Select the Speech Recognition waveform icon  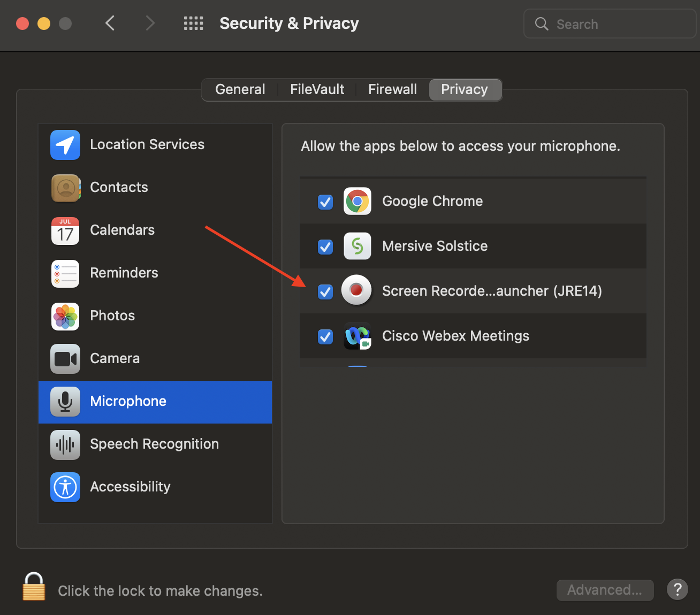click(x=65, y=444)
